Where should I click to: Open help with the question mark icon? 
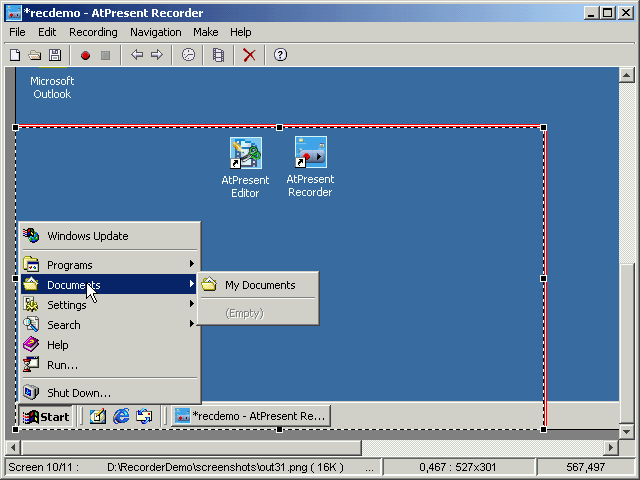(280, 55)
